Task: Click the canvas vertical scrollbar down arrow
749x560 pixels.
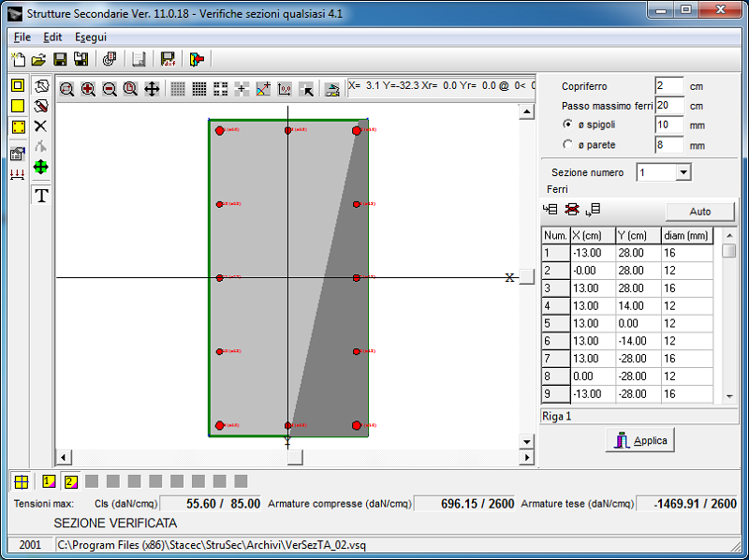Action: (x=526, y=441)
